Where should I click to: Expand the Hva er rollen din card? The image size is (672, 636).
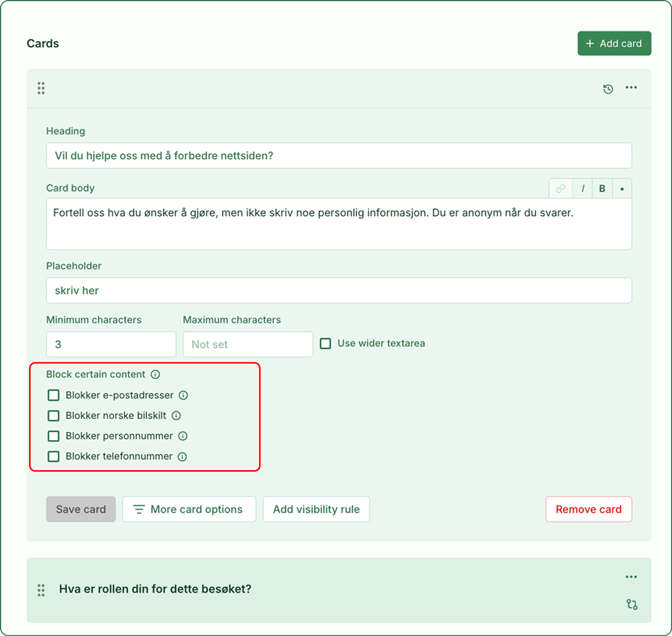click(155, 589)
